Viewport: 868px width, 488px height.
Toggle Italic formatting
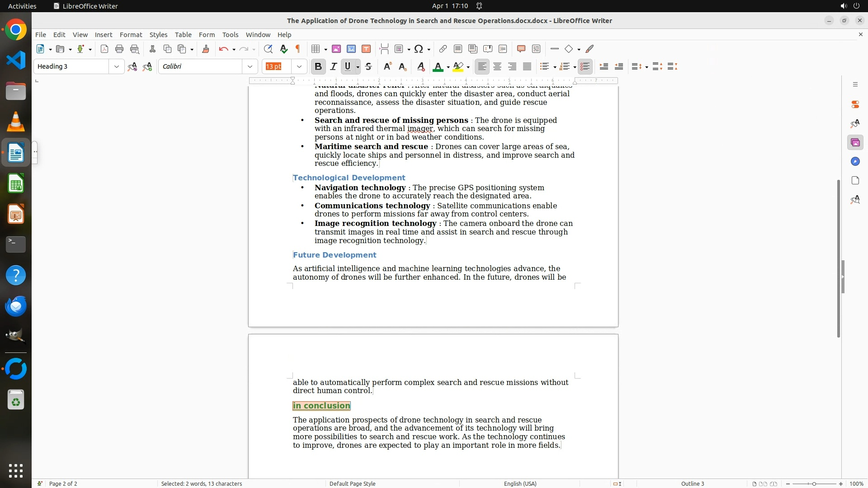[x=334, y=66]
